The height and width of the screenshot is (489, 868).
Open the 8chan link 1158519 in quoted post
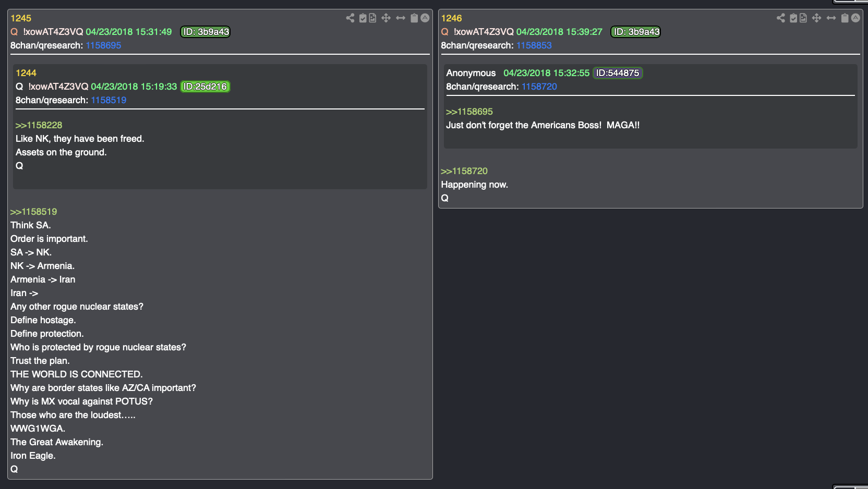tap(108, 100)
